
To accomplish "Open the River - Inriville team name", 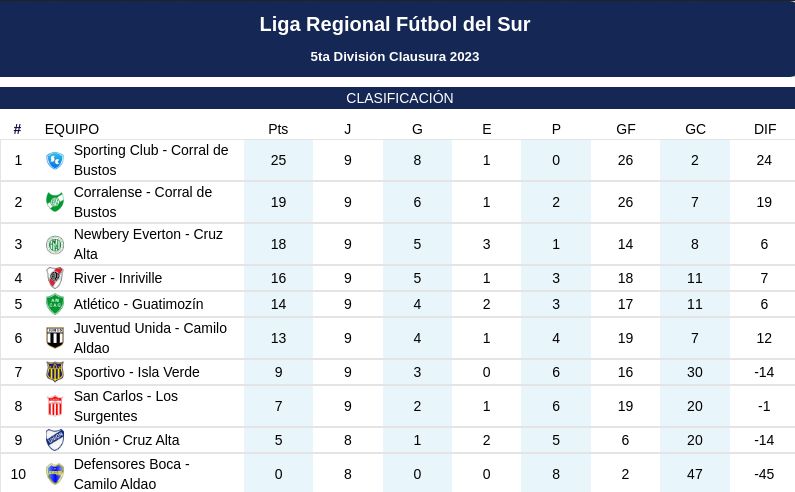I will 118,278.
